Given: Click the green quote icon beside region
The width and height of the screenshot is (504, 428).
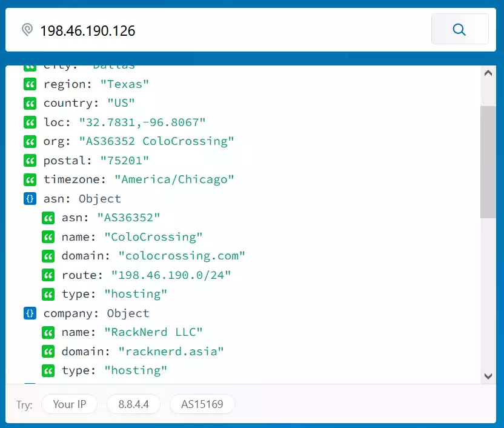Looking at the screenshot, I should click(30, 84).
